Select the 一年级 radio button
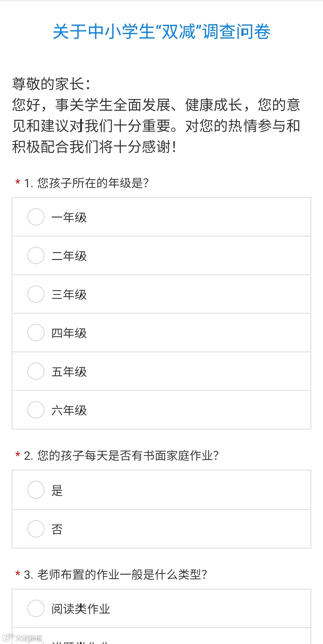This screenshot has width=323, height=644. [x=36, y=217]
